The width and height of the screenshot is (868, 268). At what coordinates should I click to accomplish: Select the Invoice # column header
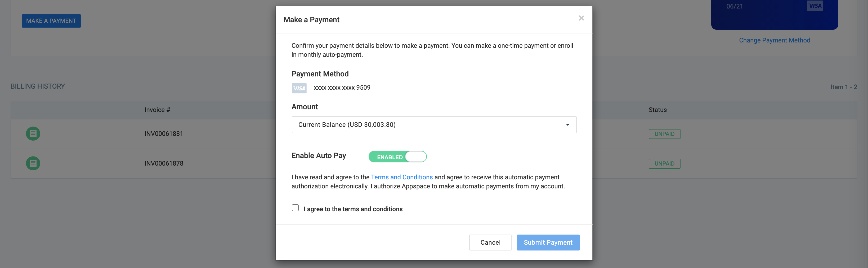[x=157, y=110]
